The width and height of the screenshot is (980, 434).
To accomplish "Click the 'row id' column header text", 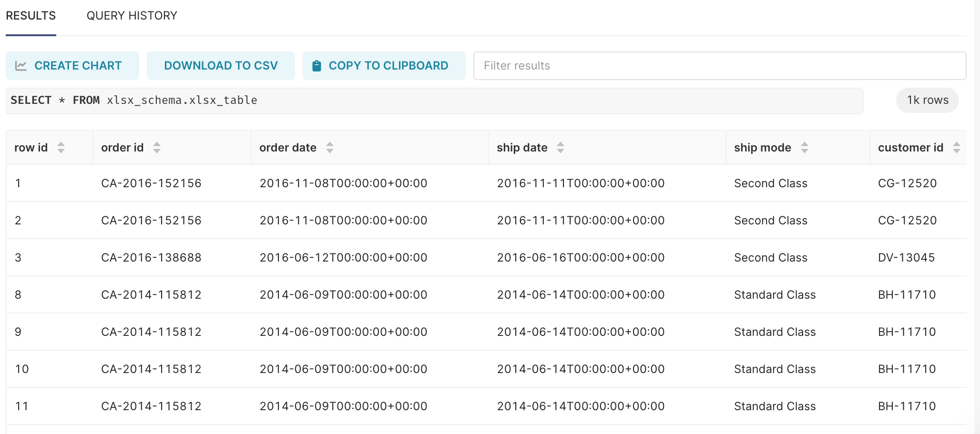I will (x=31, y=148).
